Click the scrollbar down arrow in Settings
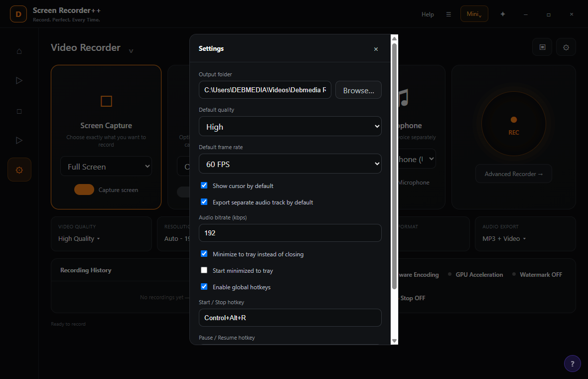 394,341
